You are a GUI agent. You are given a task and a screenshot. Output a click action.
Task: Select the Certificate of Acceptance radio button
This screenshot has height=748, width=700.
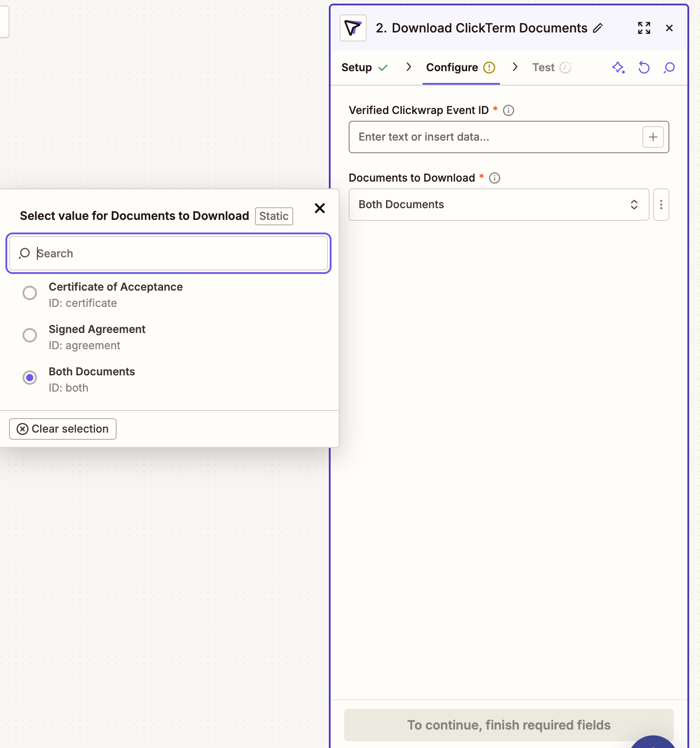coord(30,293)
